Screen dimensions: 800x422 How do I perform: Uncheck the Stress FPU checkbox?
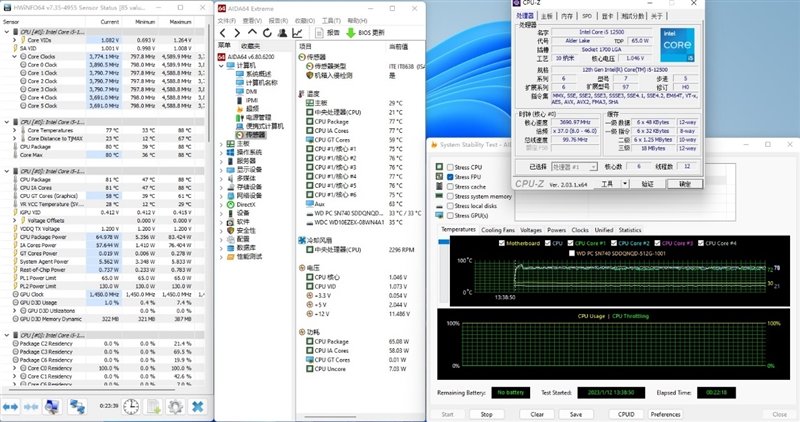(x=450, y=177)
